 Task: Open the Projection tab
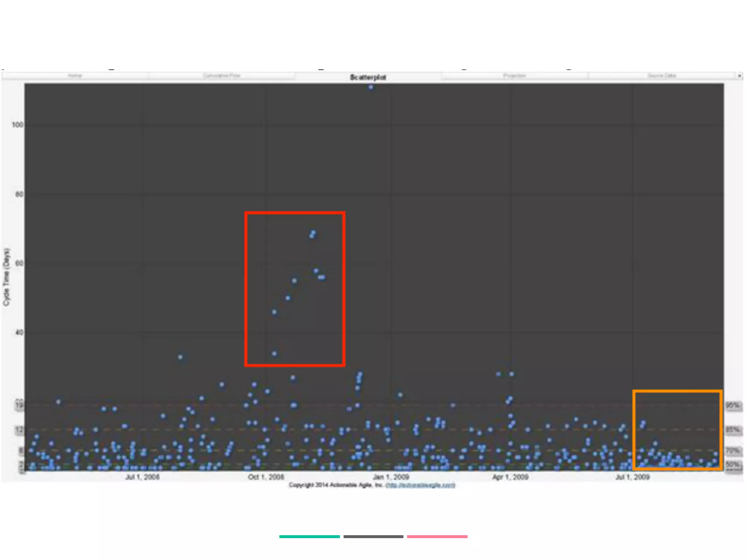[x=514, y=76]
